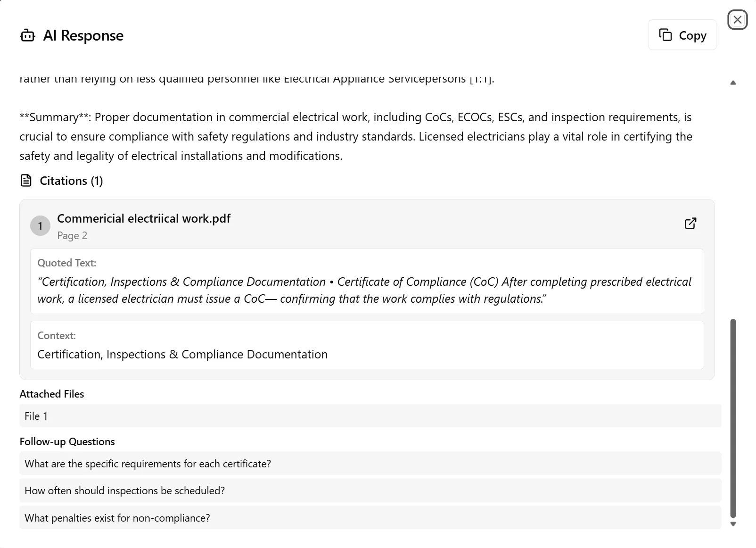The height and width of the screenshot is (548, 756).
Task: Click the Page 2 label in citation
Action: coord(72,236)
